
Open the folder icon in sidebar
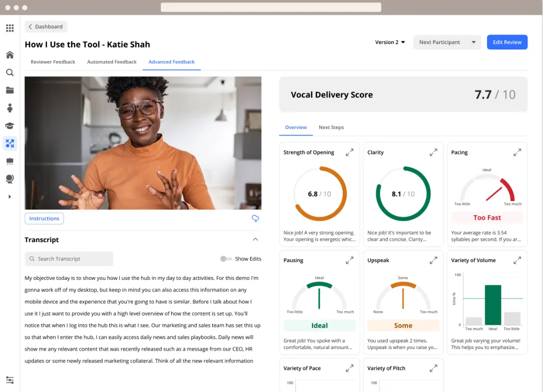click(10, 90)
